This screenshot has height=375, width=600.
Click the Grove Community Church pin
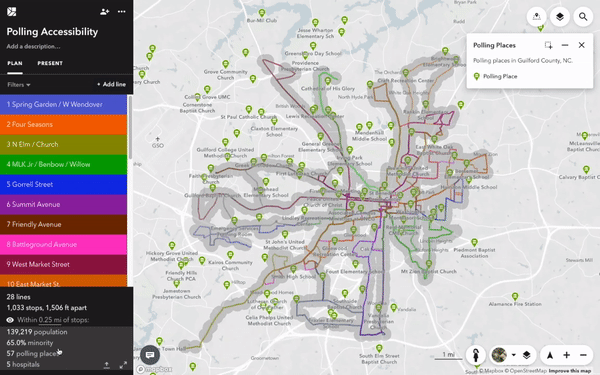point(226,64)
